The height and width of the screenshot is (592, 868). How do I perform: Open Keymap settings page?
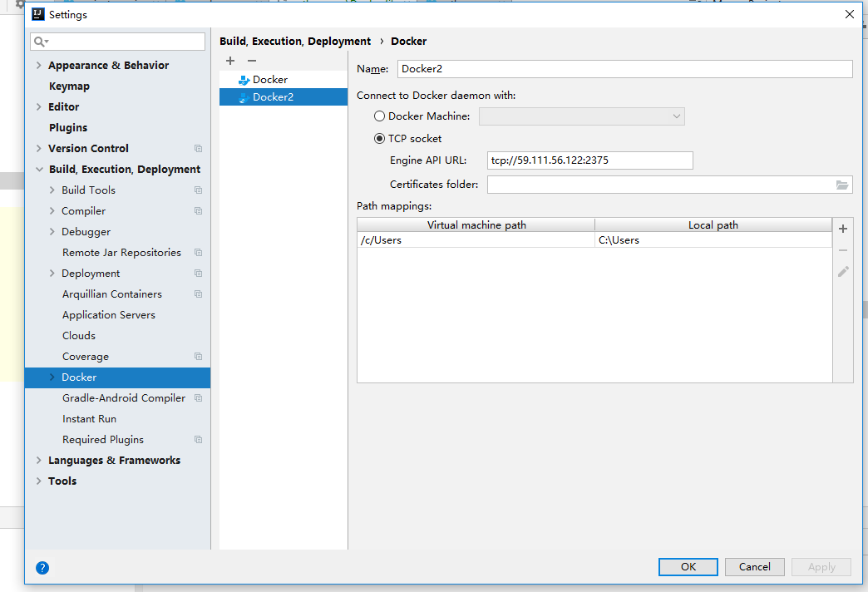69,86
